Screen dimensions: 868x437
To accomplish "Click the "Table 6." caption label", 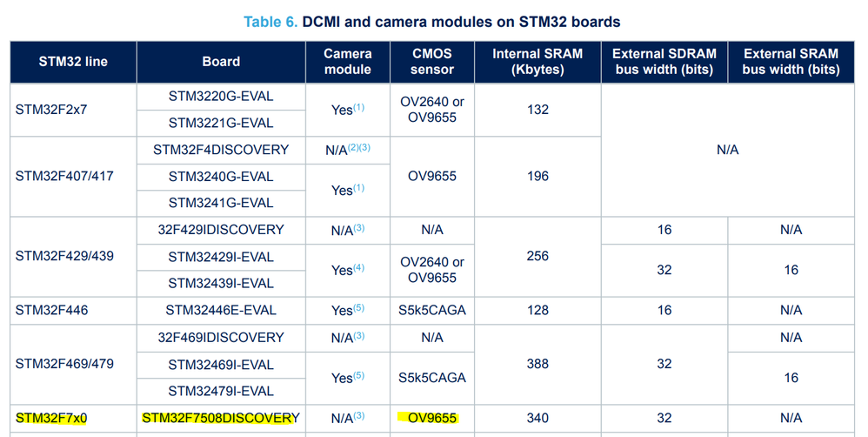I will point(270,21).
